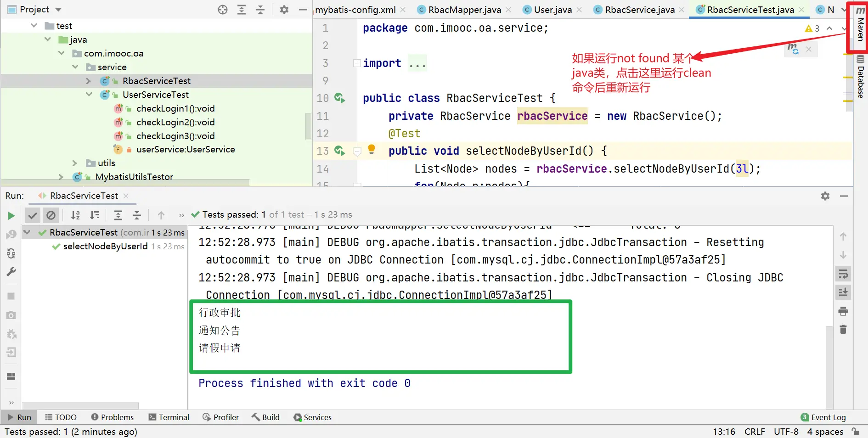Click the Load Maven Changes floating icon
The width and height of the screenshot is (868, 438).
pyautogui.click(x=793, y=49)
